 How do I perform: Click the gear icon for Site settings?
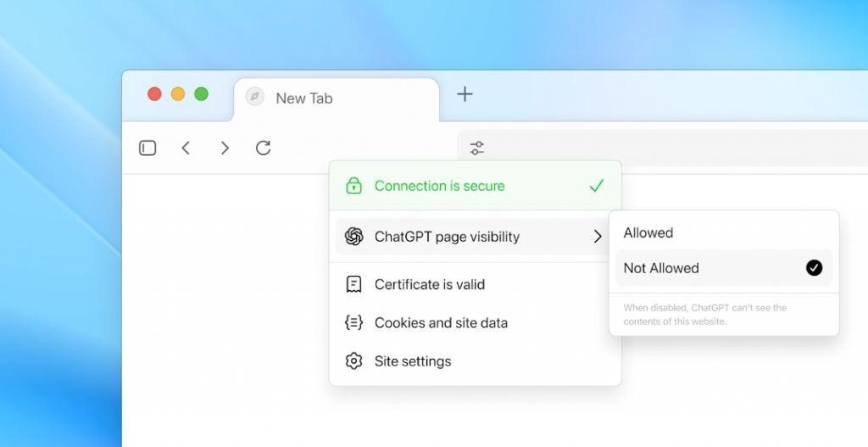click(353, 361)
